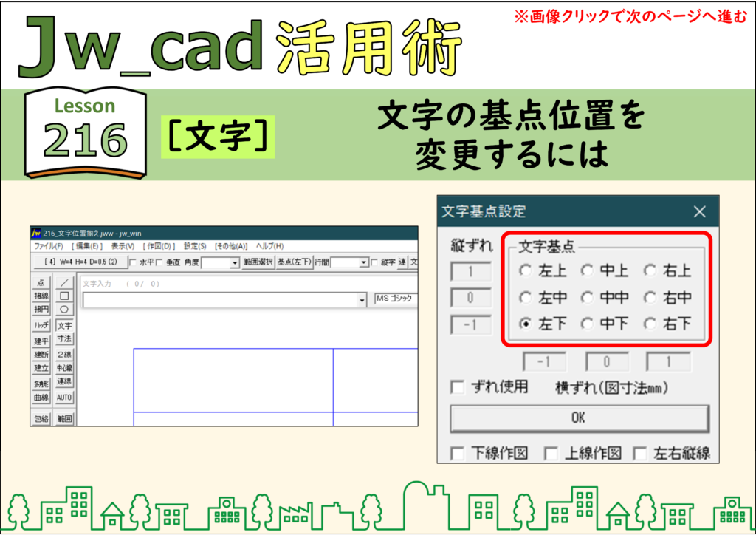This screenshot has height=535, width=756.
Task: Select the AUTO tool
Action: (x=64, y=398)
